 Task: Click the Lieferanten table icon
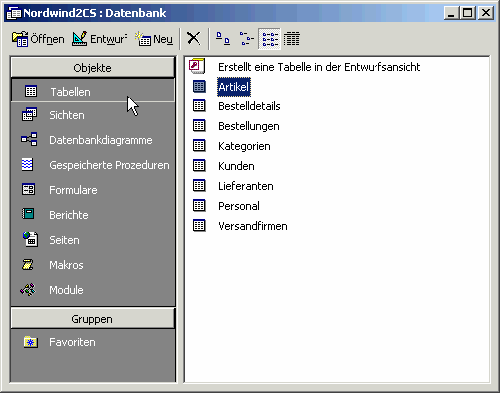199,186
